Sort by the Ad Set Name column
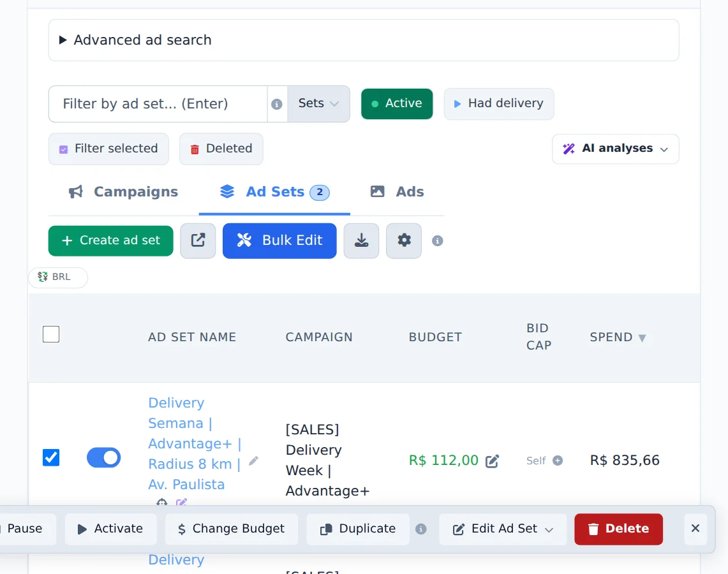 point(192,337)
